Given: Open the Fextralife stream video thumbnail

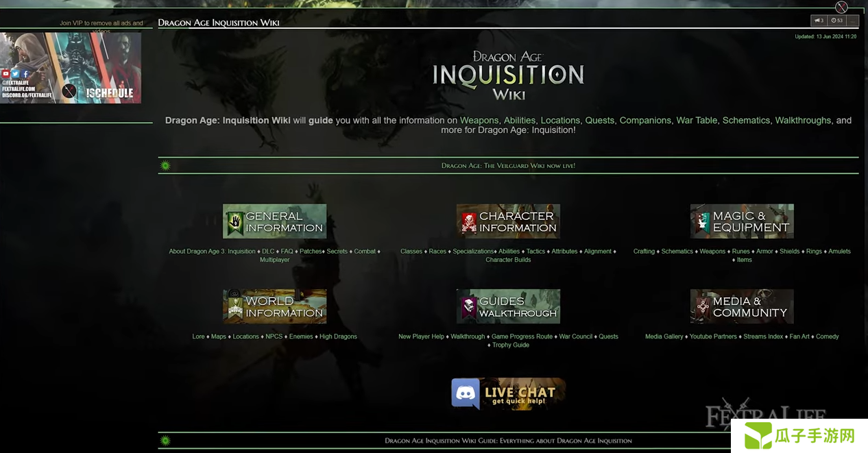Looking at the screenshot, I should (71, 68).
